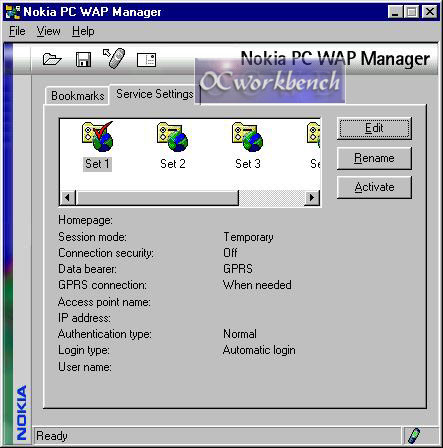Viewport: 443px width, 448px height.
Task: Click the card-style toolbar icon
Action: pyautogui.click(x=146, y=60)
